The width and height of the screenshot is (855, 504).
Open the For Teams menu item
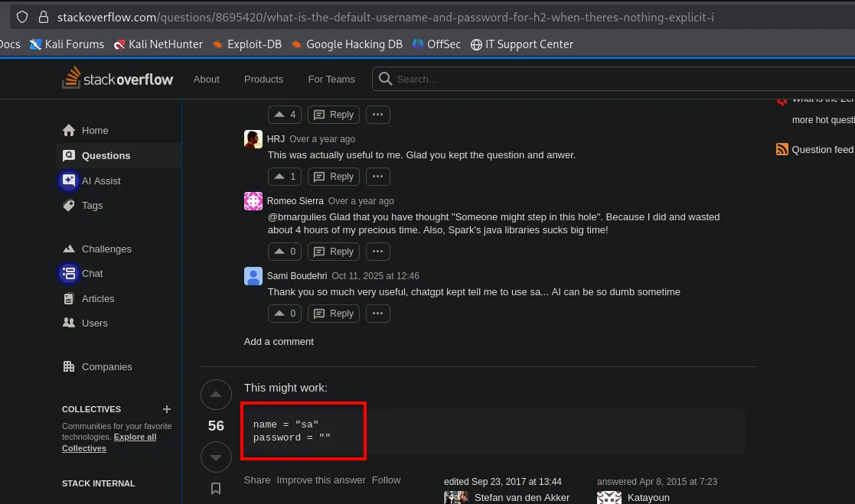331,79
